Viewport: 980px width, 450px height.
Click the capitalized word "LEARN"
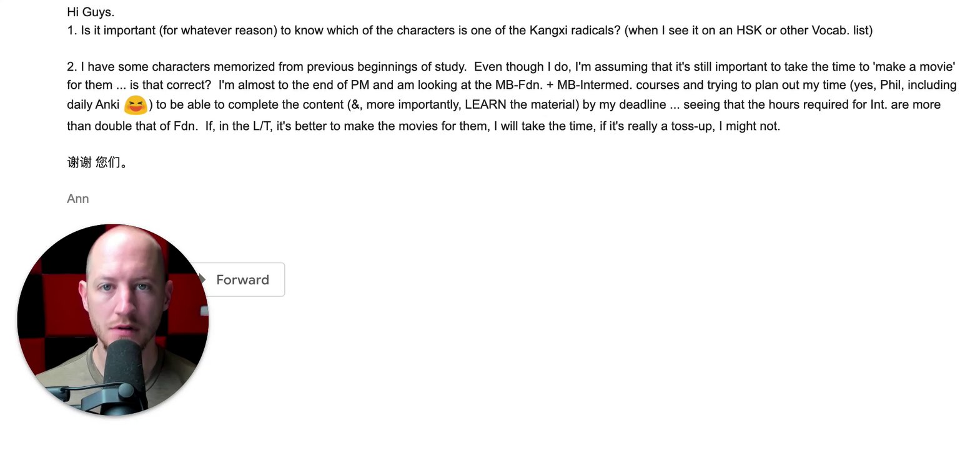point(485,104)
